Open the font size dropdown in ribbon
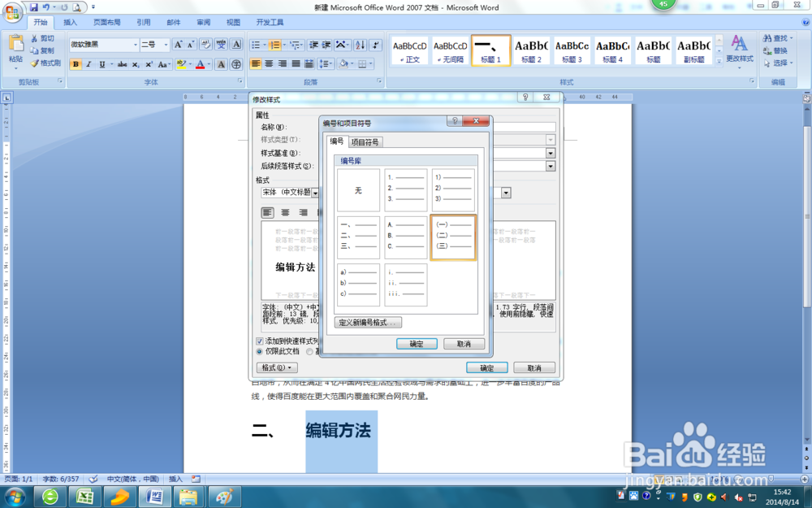The height and width of the screenshot is (508, 812). tap(166, 45)
